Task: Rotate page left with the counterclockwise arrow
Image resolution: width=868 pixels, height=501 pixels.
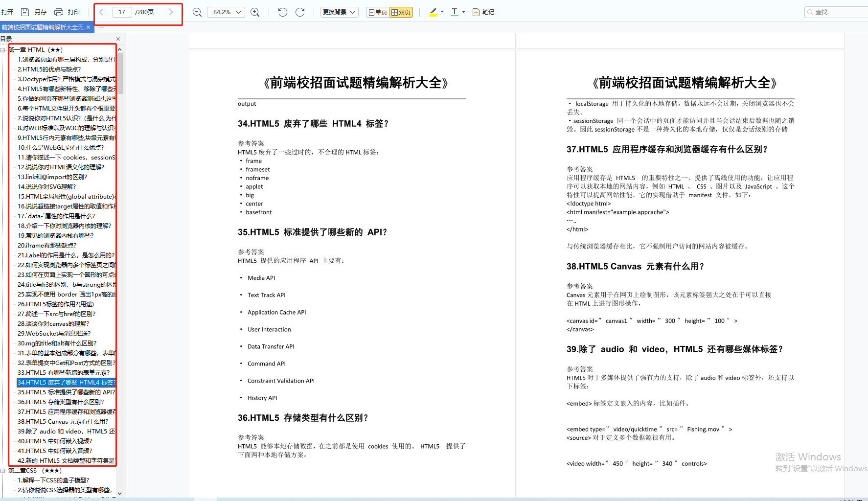Action: click(x=282, y=12)
